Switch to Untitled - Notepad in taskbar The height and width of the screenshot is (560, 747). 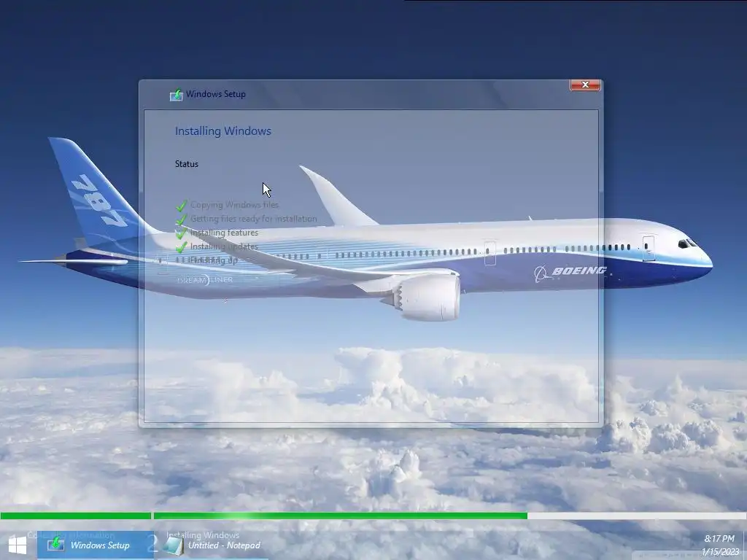pyautogui.click(x=212, y=545)
